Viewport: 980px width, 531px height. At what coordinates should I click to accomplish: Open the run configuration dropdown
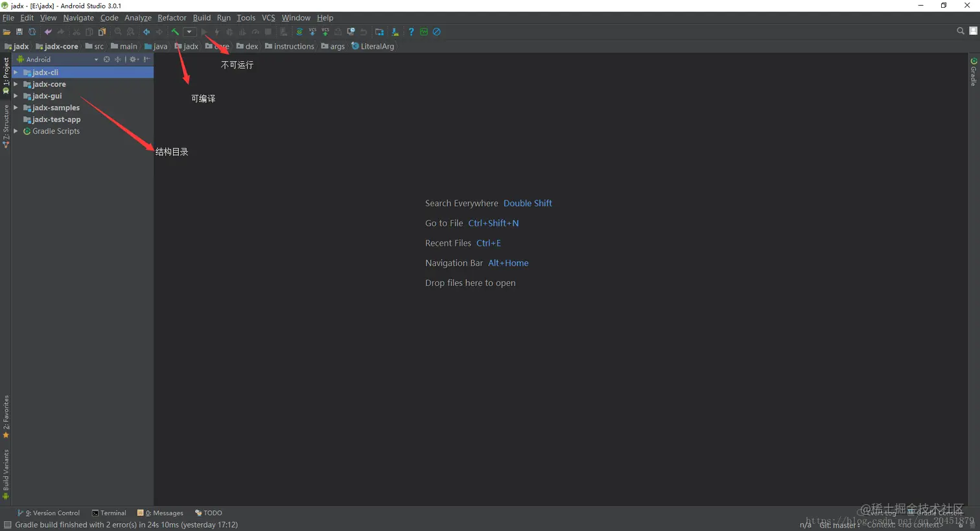[189, 32]
